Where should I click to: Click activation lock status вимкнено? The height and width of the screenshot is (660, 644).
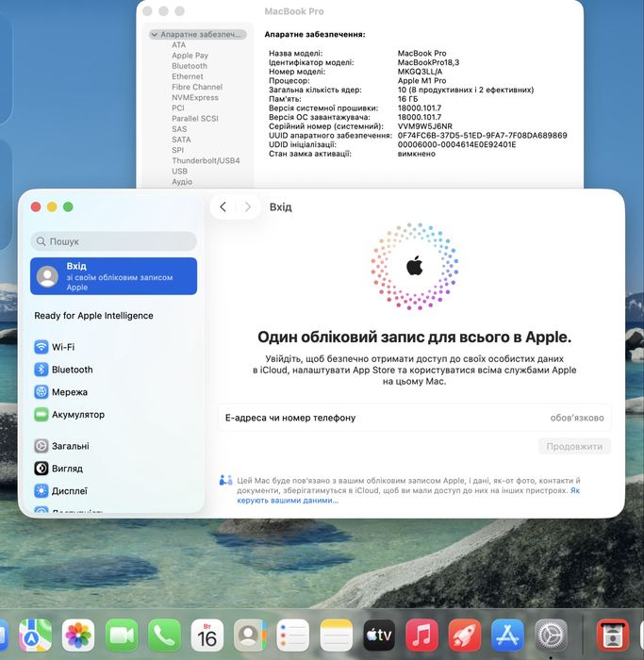coord(416,154)
